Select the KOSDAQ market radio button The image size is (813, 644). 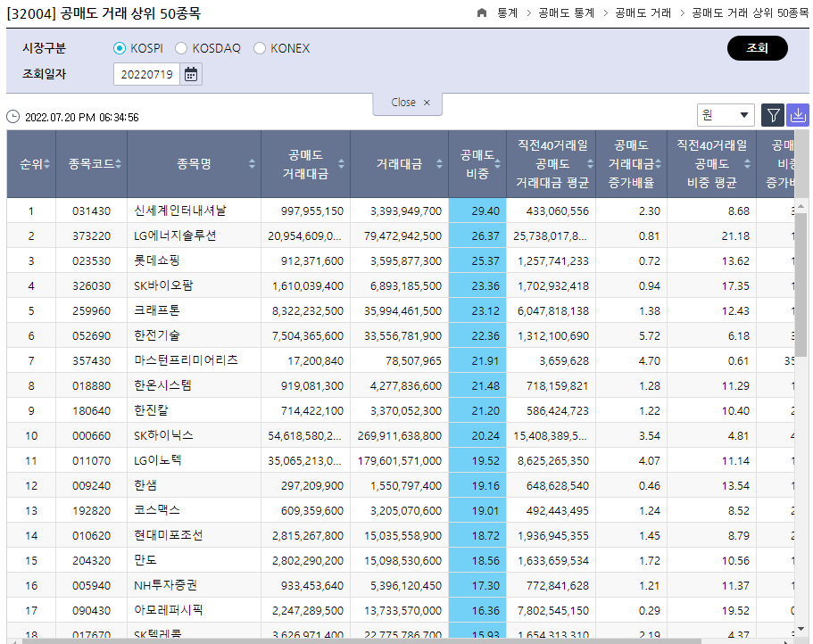click(x=181, y=48)
